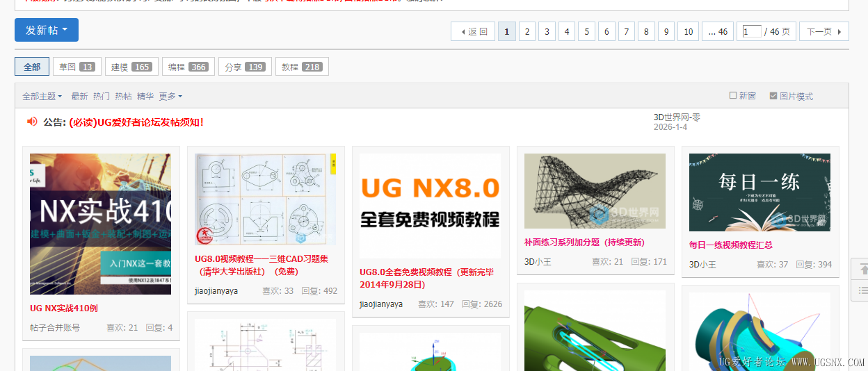Open UG8.0全套免费视频教程 thread title
The width and height of the screenshot is (868, 371).
[x=426, y=278]
